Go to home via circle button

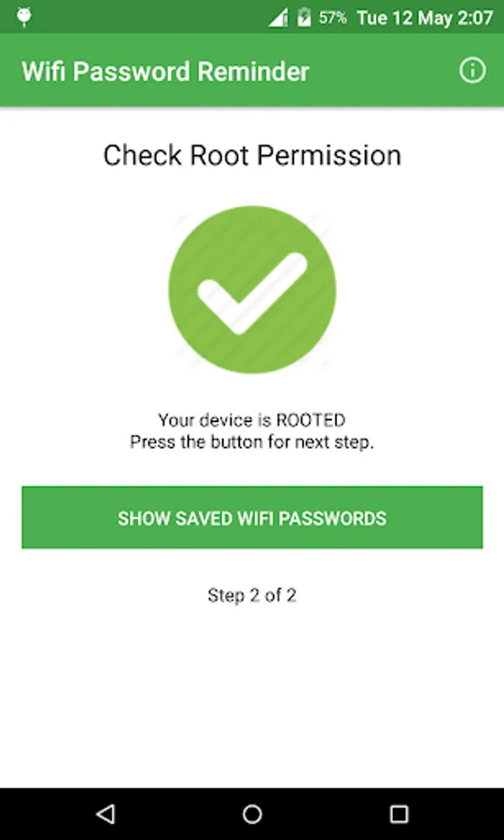click(252, 814)
